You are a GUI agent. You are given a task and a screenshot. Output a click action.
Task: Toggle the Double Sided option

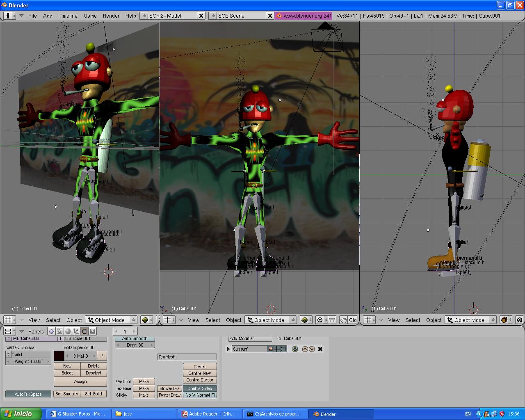200,388
